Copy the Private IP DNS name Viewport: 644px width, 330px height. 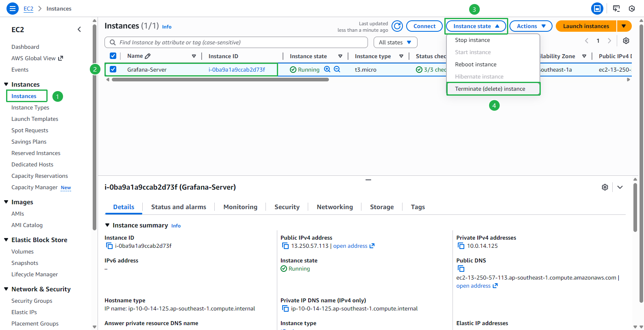point(285,308)
